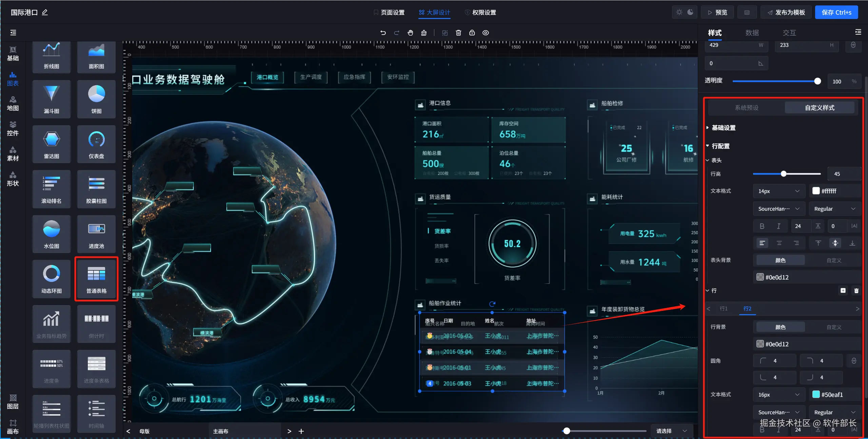Expand the 基础设置 section
The width and height of the screenshot is (868, 439).
click(x=723, y=128)
